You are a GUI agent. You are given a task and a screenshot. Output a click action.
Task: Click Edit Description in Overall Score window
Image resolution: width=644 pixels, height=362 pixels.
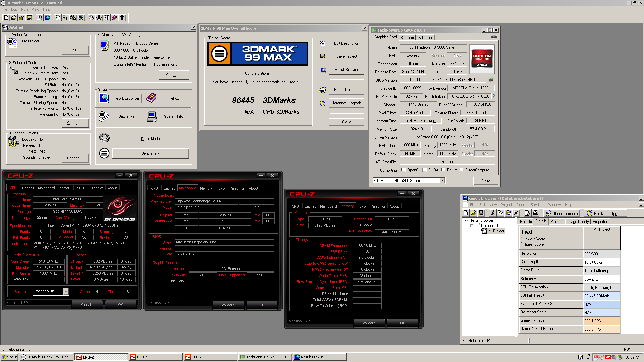point(346,43)
